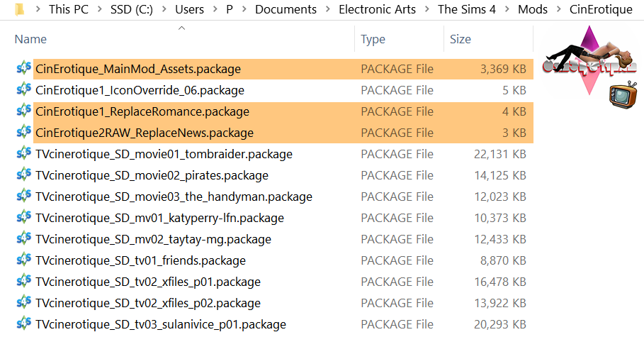
Task: Click the retro TV icon
Action: click(623, 95)
